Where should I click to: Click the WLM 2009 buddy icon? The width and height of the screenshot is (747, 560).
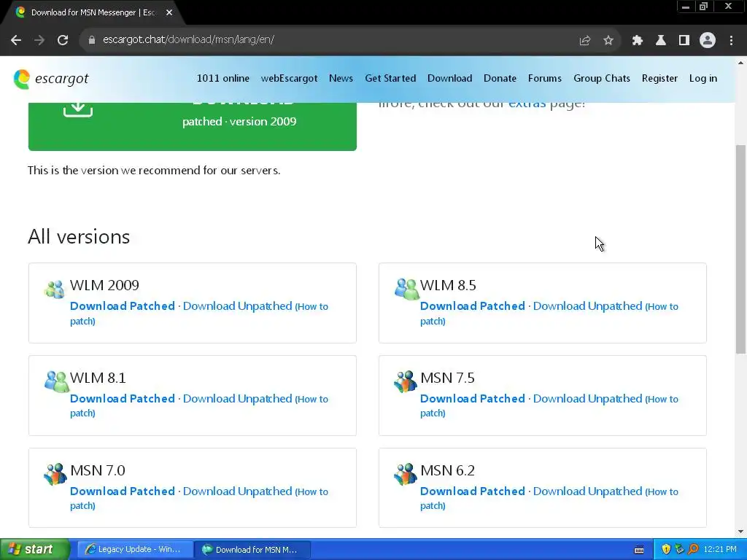coord(55,289)
